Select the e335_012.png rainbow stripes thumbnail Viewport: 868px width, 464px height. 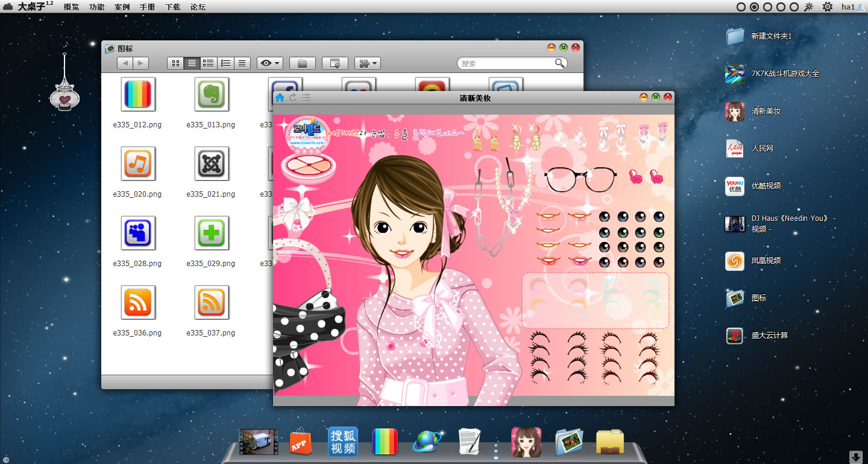point(138,94)
